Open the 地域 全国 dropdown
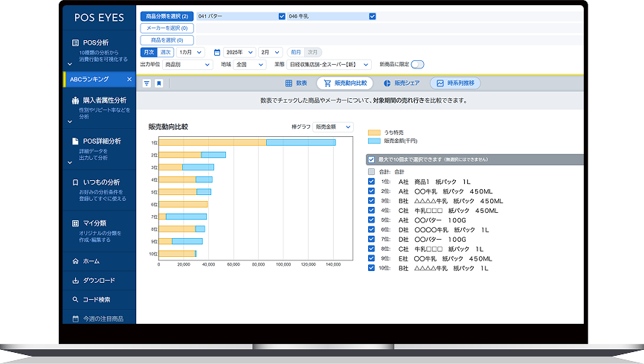644x364 pixels. (x=250, y=65)
